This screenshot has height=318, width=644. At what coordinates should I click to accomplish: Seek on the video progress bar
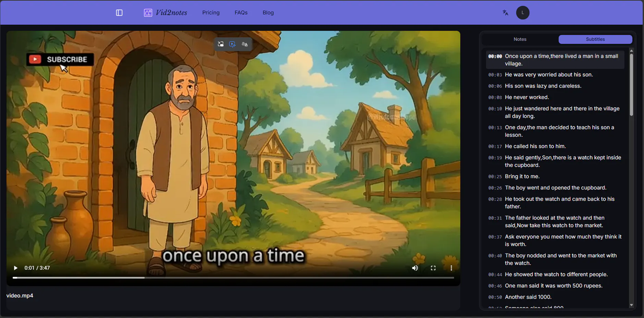pyautogui.click(x=233, y=278)
